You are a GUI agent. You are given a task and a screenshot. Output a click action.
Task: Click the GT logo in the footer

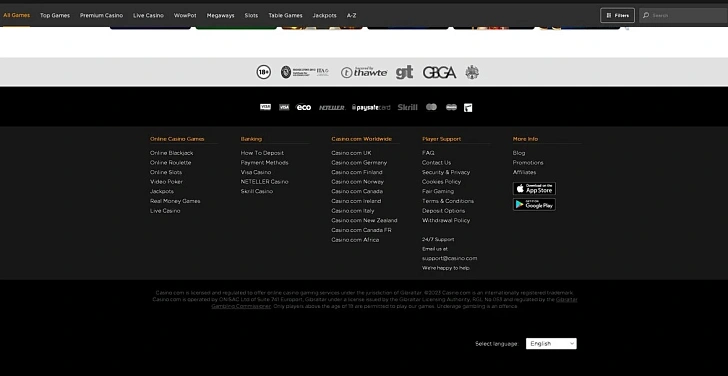404,72
